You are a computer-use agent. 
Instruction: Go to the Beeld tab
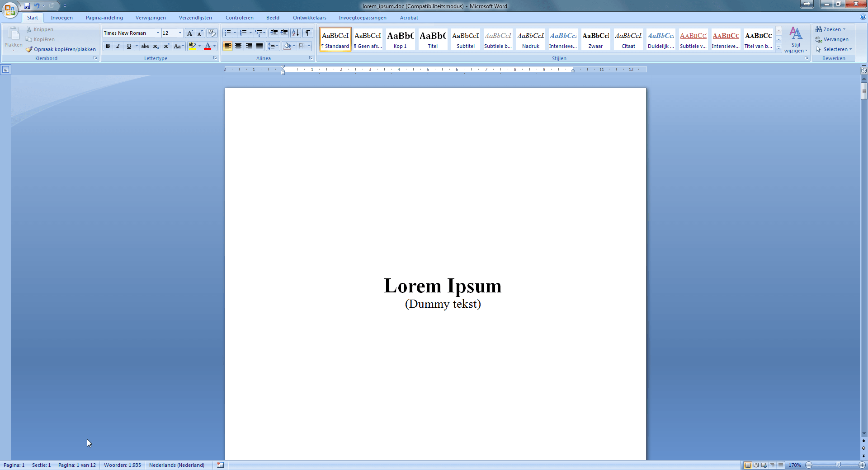click(x=273, y=18)
